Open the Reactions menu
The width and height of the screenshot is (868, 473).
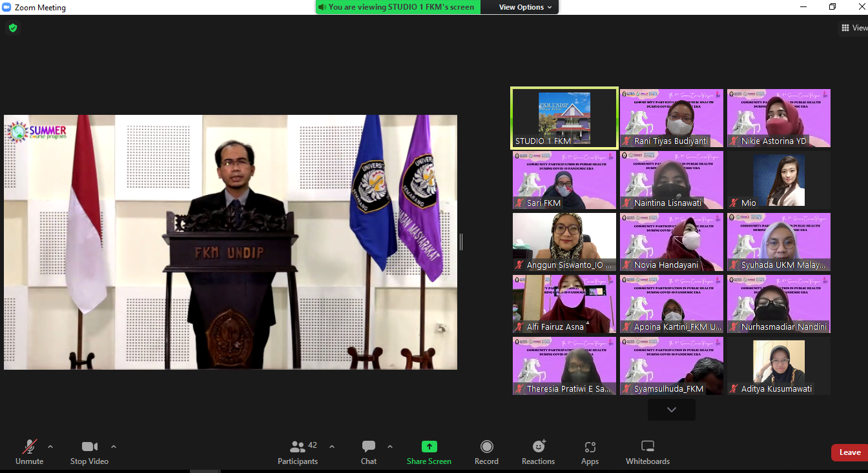point(538,451)
